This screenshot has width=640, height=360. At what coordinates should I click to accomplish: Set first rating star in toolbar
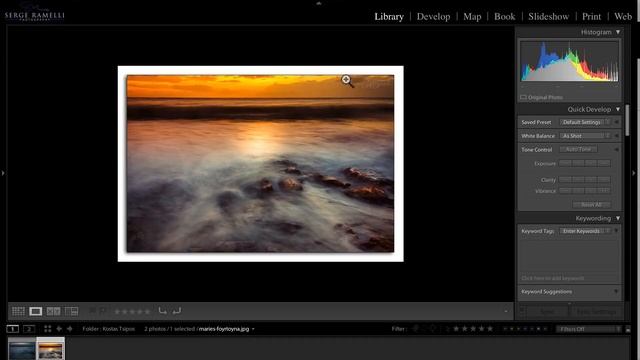coord(118,311)
